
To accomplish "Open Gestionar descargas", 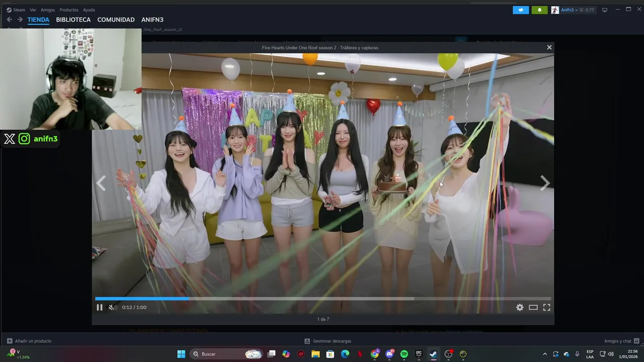I will 328,341.
